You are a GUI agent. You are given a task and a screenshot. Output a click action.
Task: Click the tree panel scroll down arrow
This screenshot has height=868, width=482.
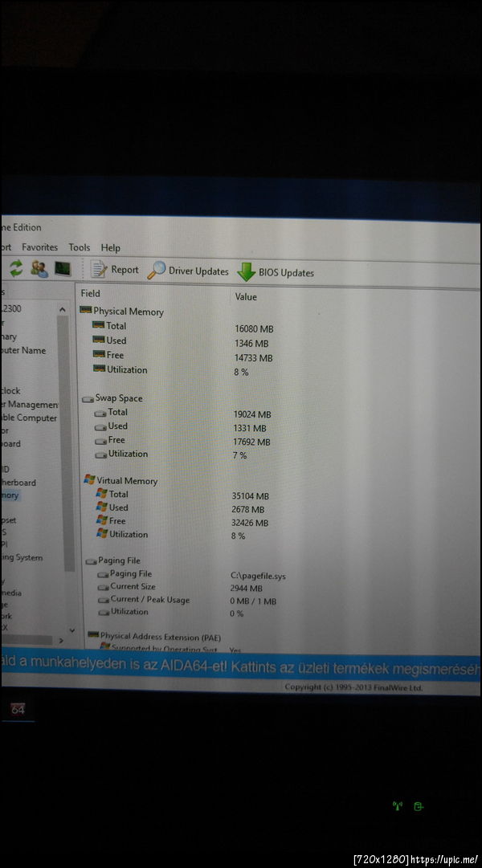point(71,630)
